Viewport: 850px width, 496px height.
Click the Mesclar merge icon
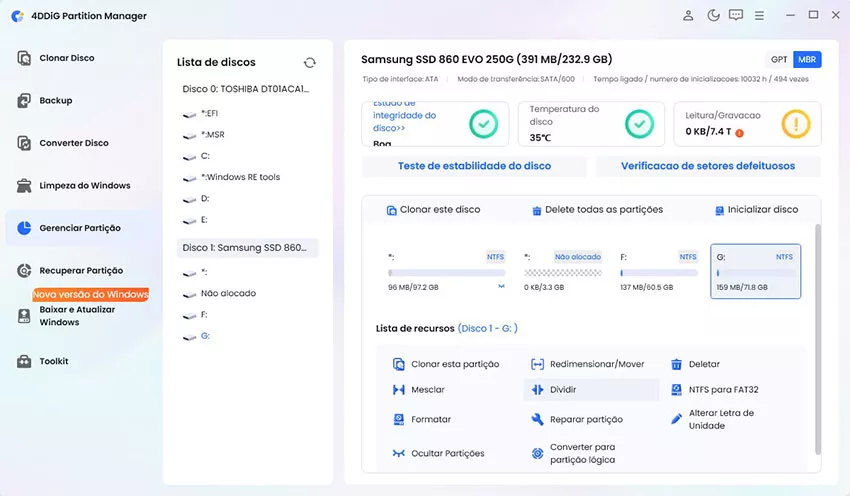click(x=398, y=390)
